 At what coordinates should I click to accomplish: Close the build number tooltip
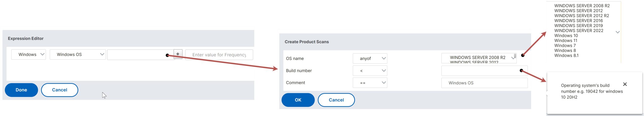coord(625,84)
